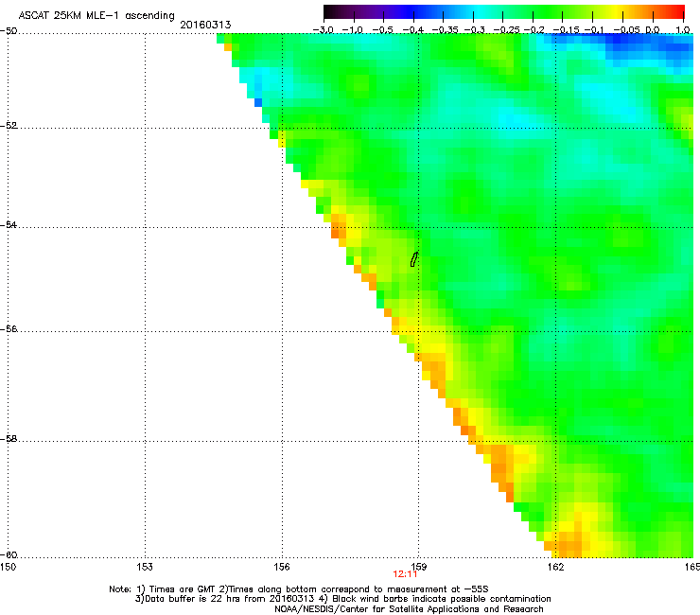Click the 162 longitude axis label
Viewport: 700px width, 615px height.
[x=556, y=567]
